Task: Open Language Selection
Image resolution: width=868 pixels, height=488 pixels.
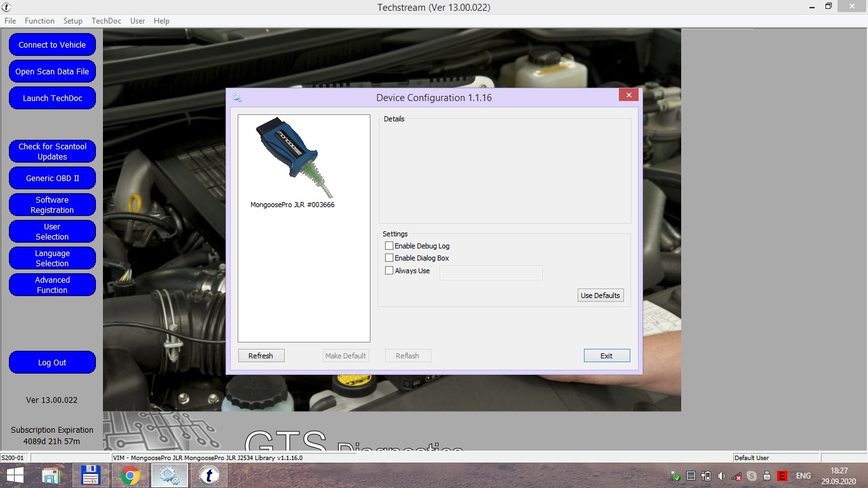Action: pos(52,259)
